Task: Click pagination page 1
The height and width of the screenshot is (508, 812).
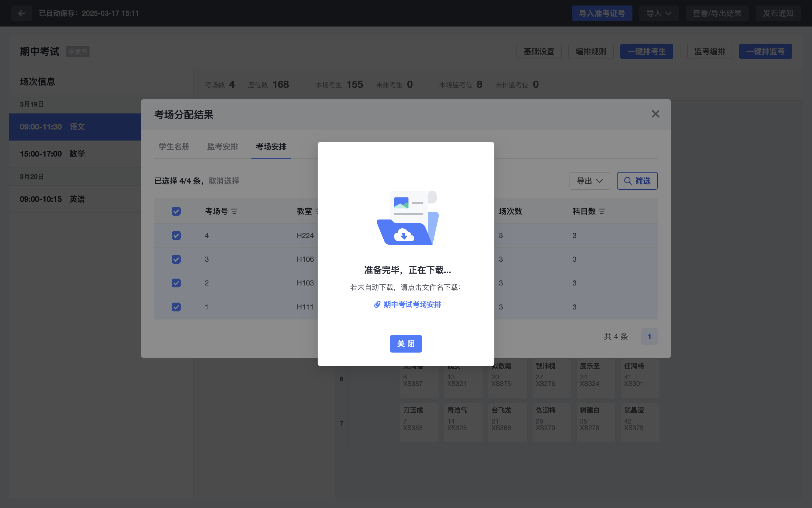Action: 649,337
